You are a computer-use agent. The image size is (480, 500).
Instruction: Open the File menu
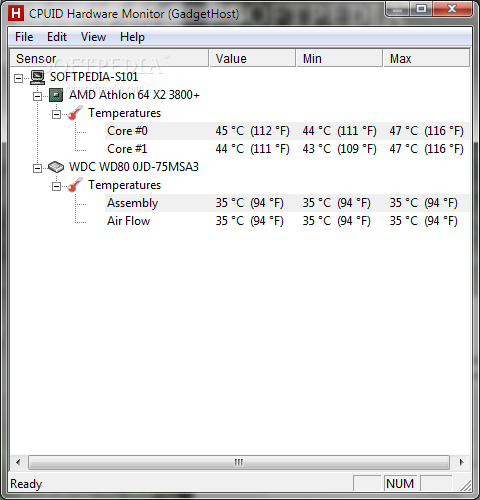pos(24,37)
